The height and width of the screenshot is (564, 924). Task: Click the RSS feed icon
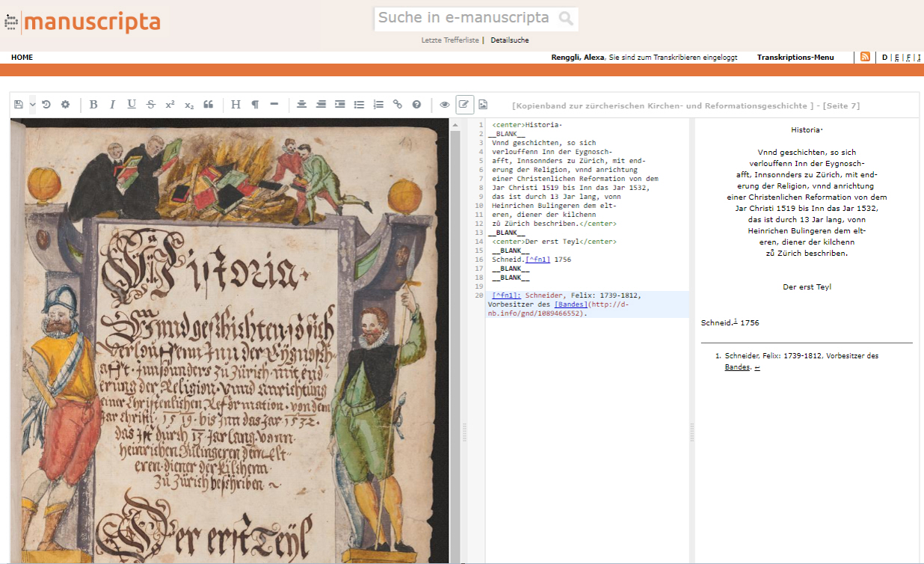864,57
